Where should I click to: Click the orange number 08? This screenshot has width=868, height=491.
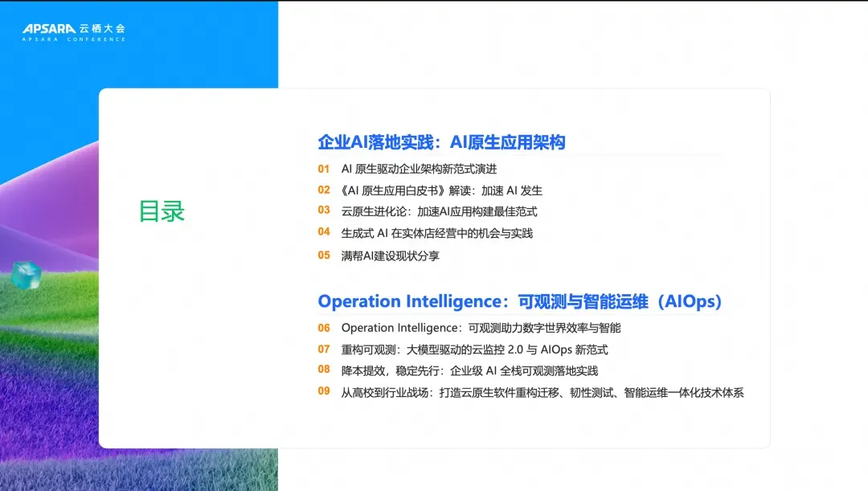324,370
